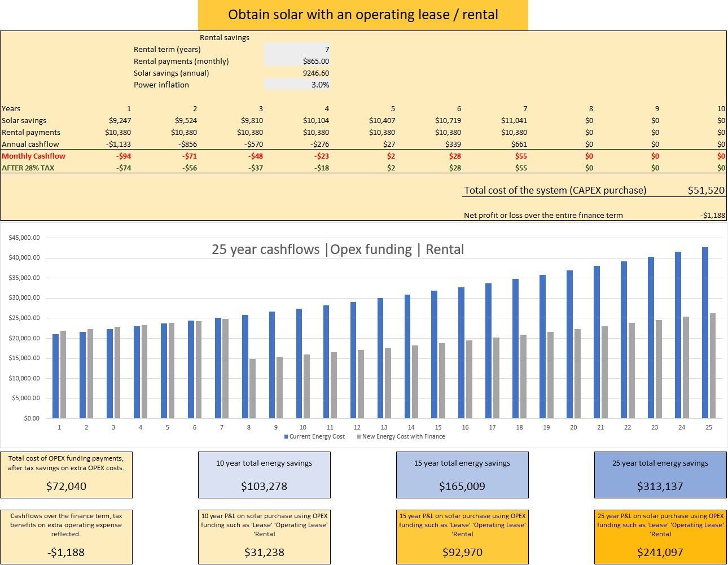The width and height of the screenshot is (728, 565).
Task: Click the blue Current Energy Cost legend swatch
Action: tap(286, 437)
